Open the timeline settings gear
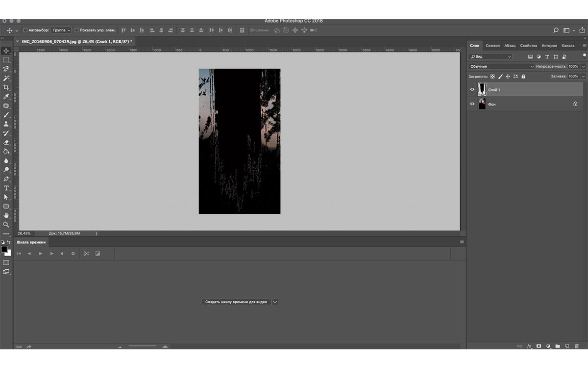This screenshot has height=368, width=588. tap(73, 254)
